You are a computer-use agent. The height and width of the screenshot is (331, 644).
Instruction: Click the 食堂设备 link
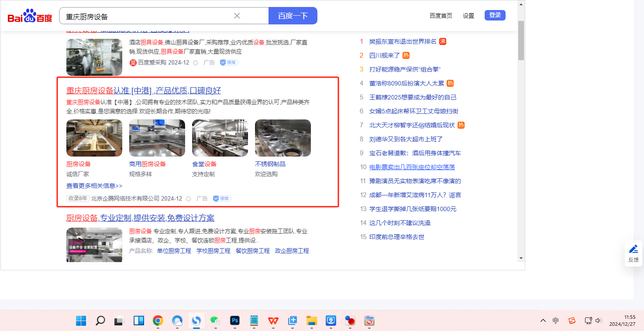coord(204,164)
